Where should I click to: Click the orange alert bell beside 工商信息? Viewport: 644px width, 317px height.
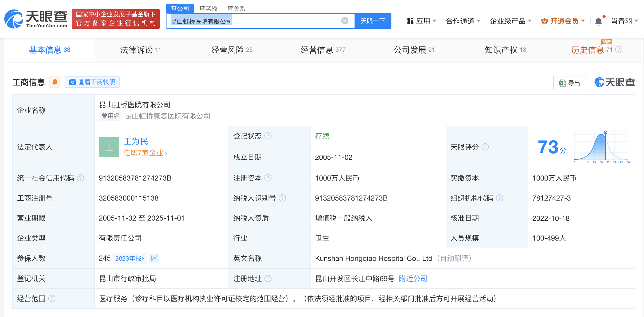55,82
